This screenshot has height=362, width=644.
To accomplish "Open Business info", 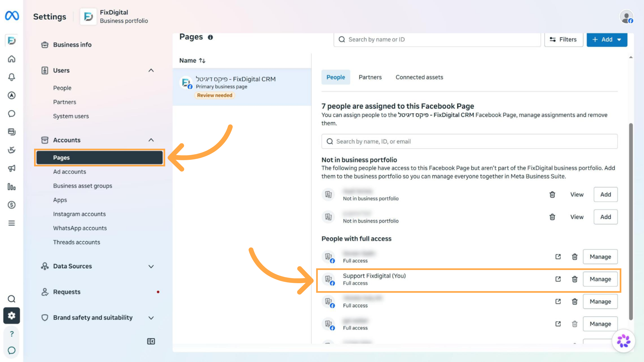I will [x=72, y=45].
